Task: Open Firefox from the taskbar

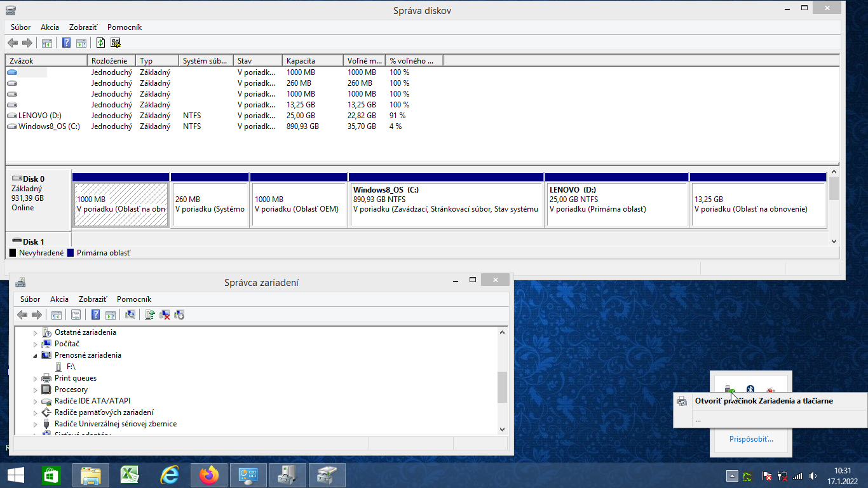Action: (208, 475)
